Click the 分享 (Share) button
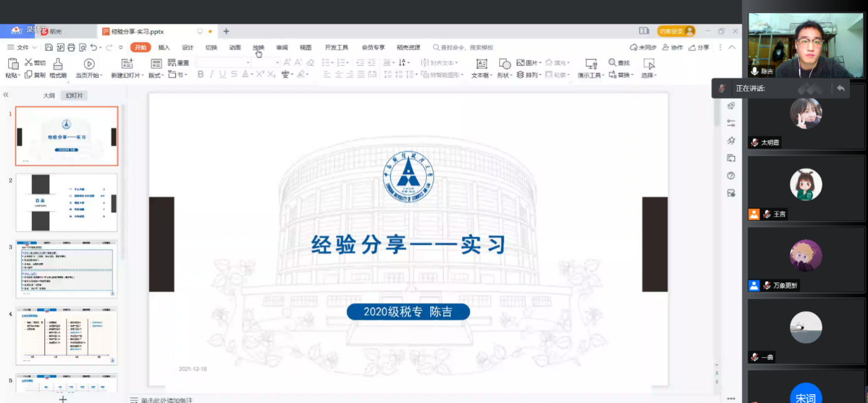Screen dimensions: 868x403 699,48
